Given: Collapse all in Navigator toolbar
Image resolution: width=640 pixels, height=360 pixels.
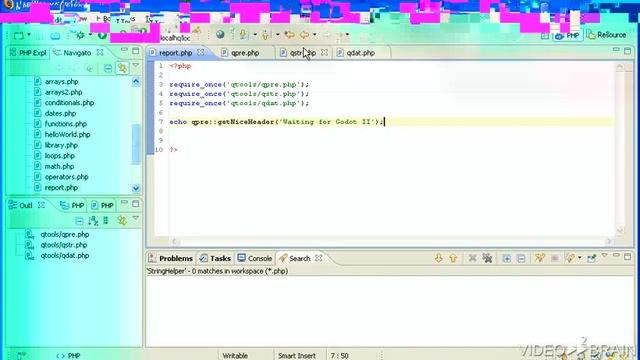Looking at the screenshot, I should (x=108, y=68).
